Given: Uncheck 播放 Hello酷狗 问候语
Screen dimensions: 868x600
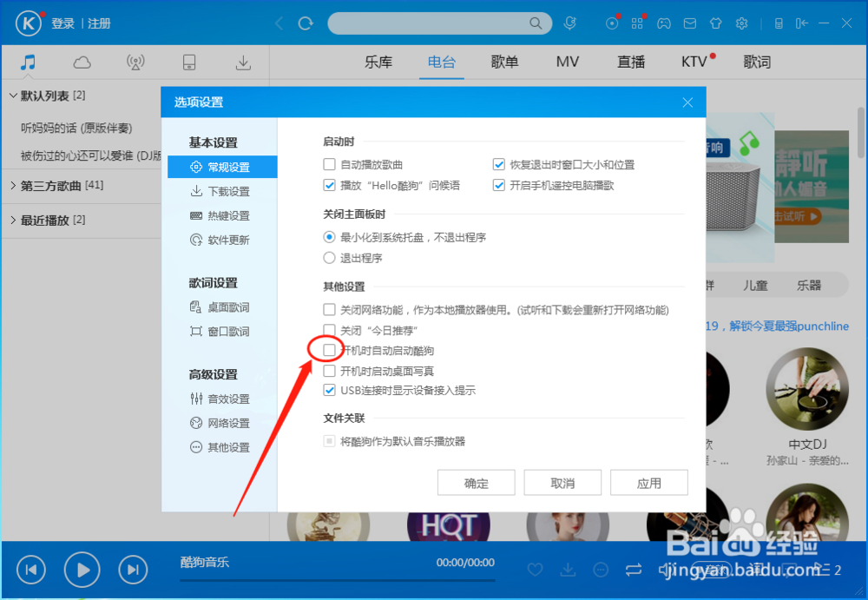Looking at the screenshot, I should pos(329,185).
